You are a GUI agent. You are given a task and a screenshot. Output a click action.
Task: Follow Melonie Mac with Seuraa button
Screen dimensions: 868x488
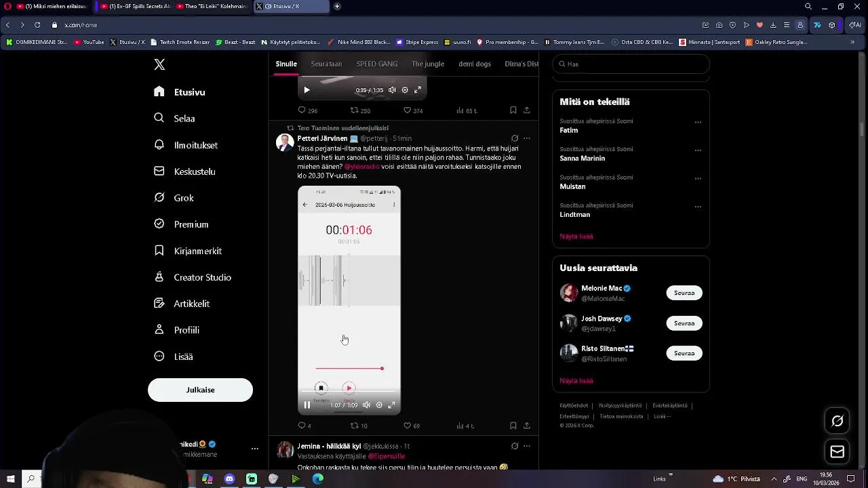[x=684, y=293]
